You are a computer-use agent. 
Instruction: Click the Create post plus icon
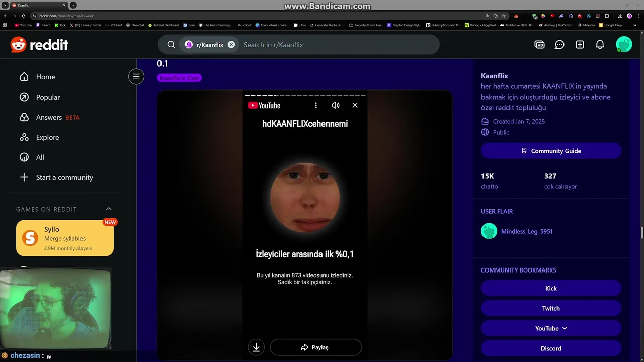click(x=580, y=45)
